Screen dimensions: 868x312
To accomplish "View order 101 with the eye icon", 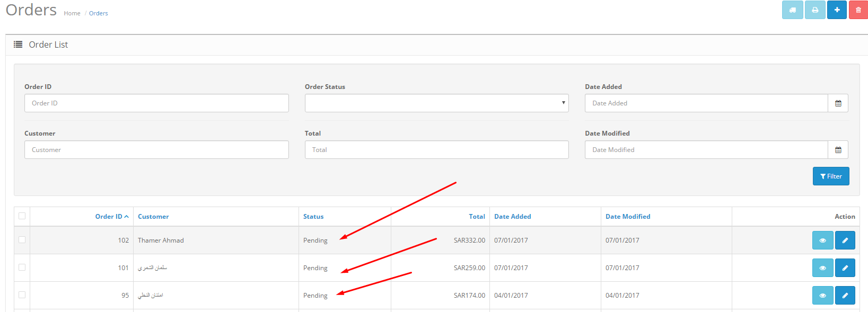I will pos(822,268).
